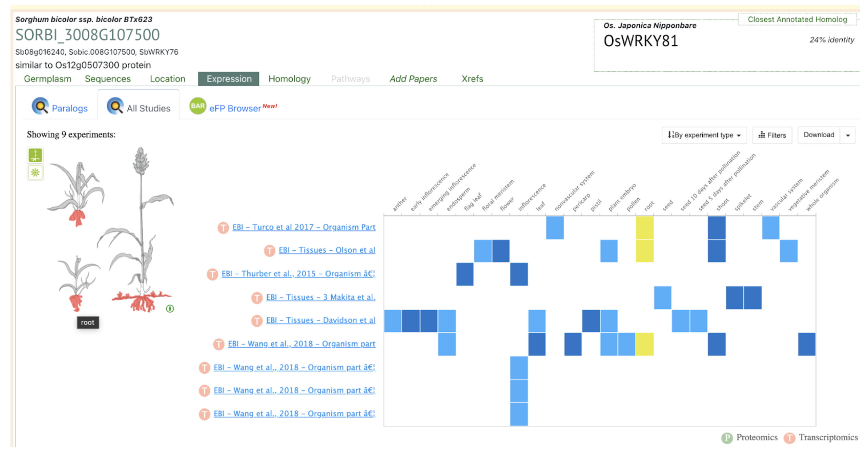The image size is (868, 461).
Task: Click transcriptomics T icon next to Turco study
Action: 223,227
